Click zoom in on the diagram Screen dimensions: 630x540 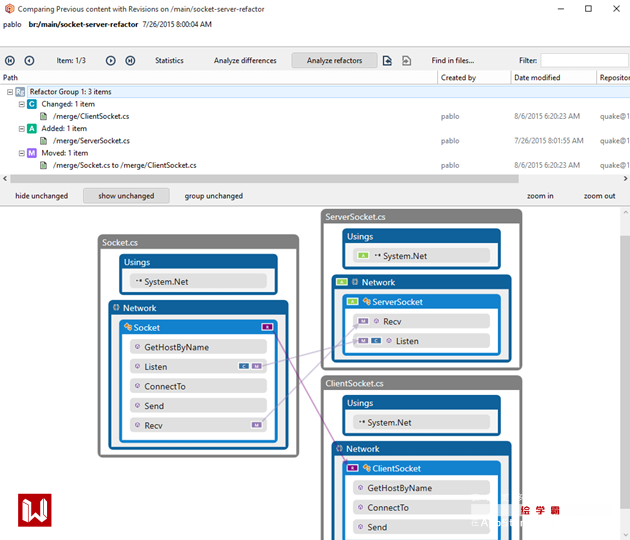point(540,196)
